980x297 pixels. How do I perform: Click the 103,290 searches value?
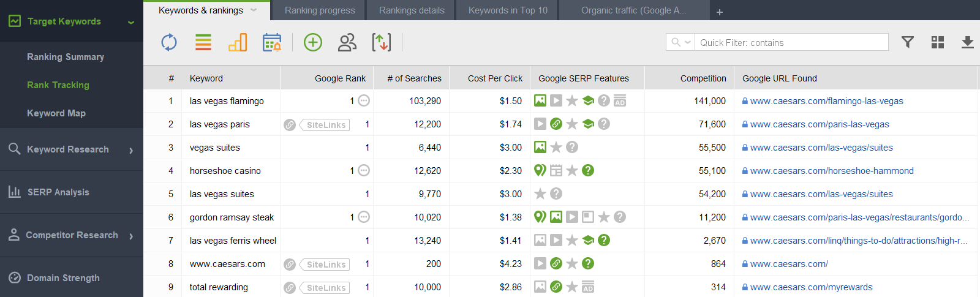425,101
